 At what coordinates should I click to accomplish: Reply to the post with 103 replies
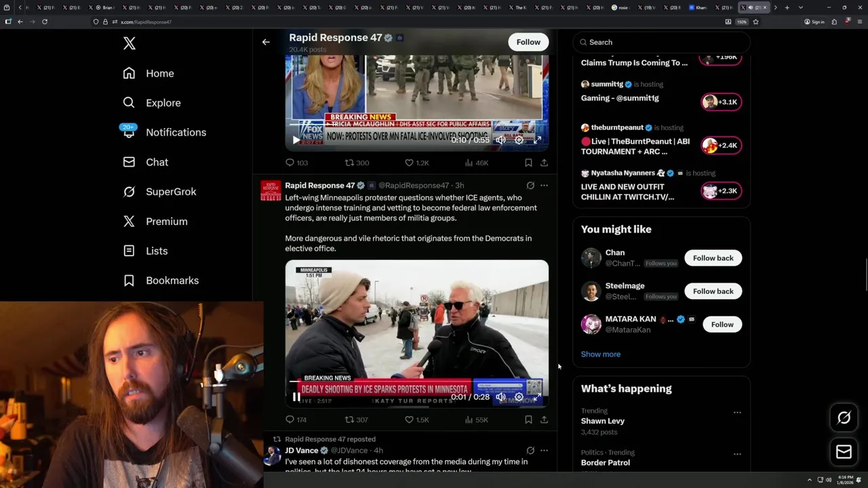click(x=296, y=163)
